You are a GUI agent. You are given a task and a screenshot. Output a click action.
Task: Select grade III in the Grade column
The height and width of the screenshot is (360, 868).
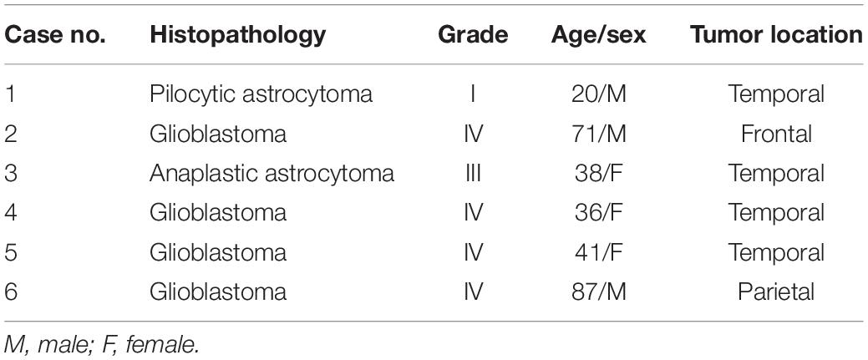473,174
